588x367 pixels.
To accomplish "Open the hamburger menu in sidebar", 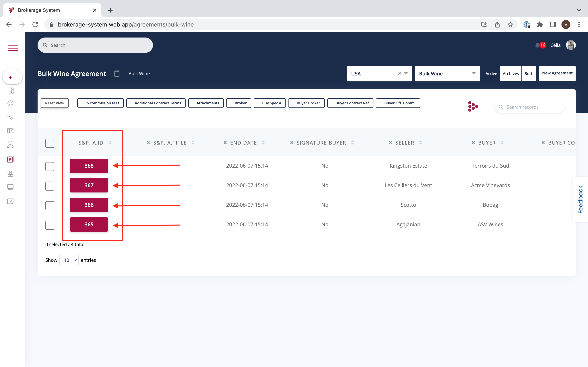I will click(13, 48).
